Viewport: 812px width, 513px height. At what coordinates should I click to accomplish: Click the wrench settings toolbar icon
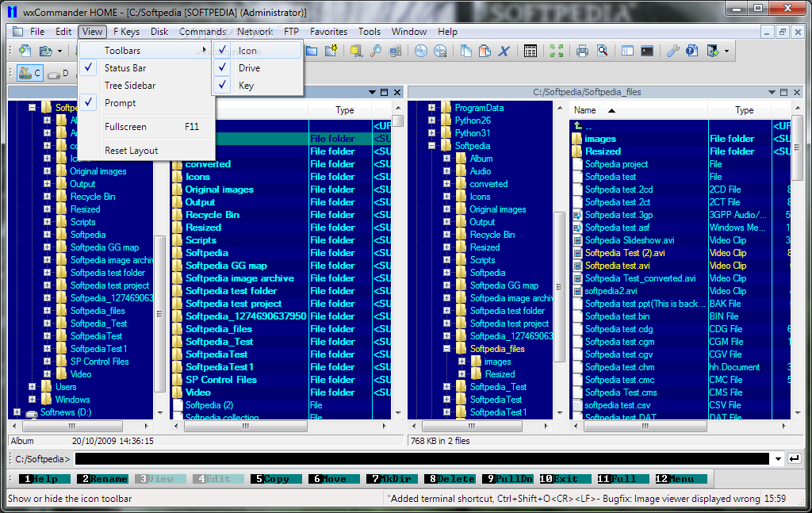point(672,51)
